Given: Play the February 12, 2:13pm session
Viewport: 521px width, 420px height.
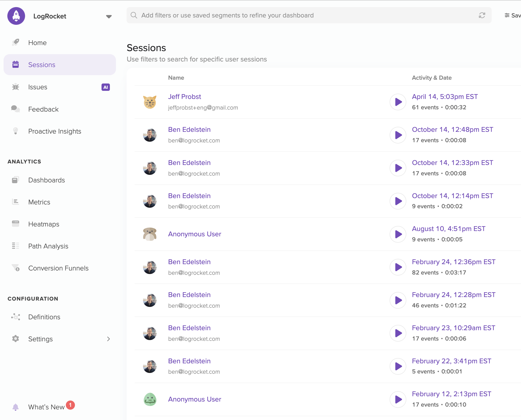Looking at the screenshot, I should (x=398, y=399).
